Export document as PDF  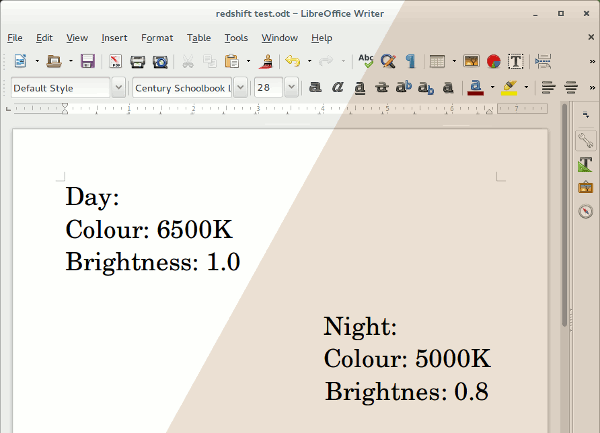[x=116, y=62]
